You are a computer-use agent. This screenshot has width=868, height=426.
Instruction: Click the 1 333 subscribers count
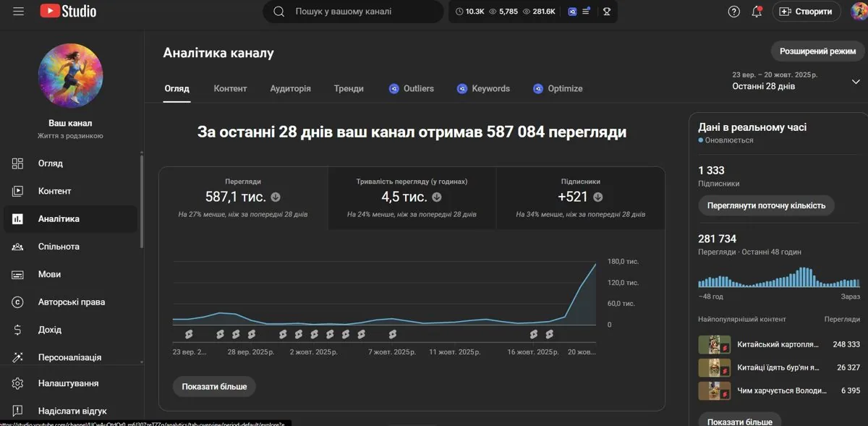(711, 171)
